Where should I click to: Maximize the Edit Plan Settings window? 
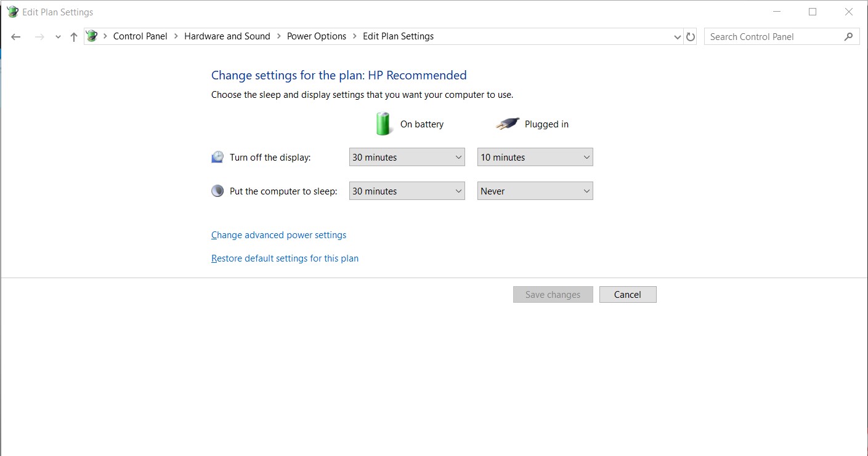[x=813, y=12]
